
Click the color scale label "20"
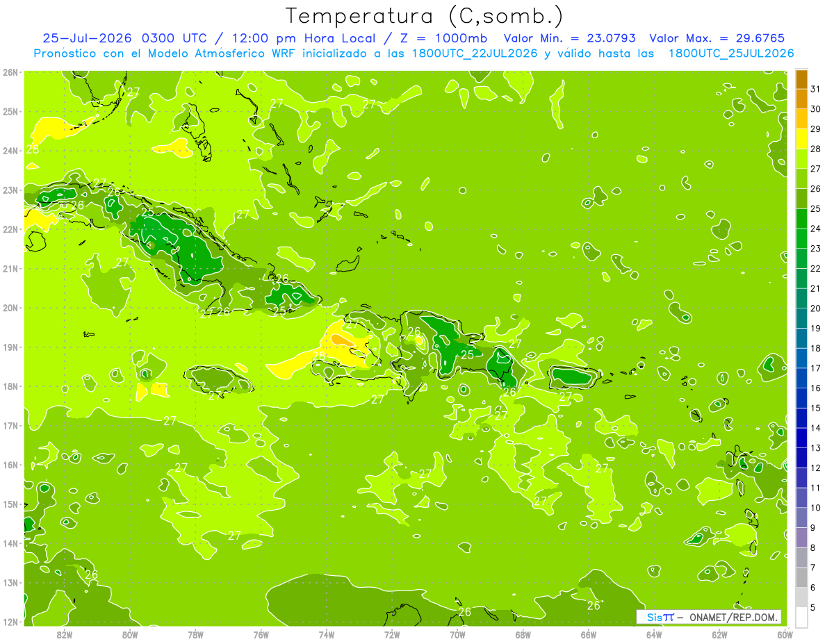[x=815, y=308]
